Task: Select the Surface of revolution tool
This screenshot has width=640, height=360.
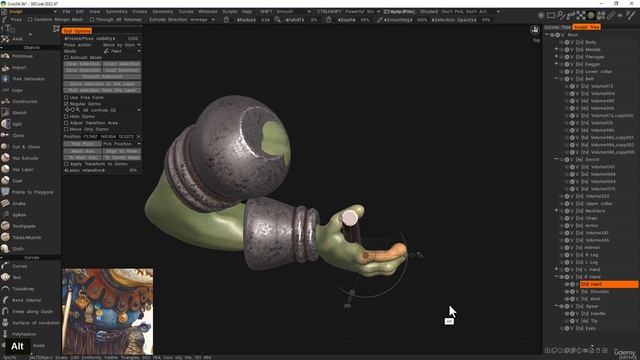Action: (x=36, y=323)
